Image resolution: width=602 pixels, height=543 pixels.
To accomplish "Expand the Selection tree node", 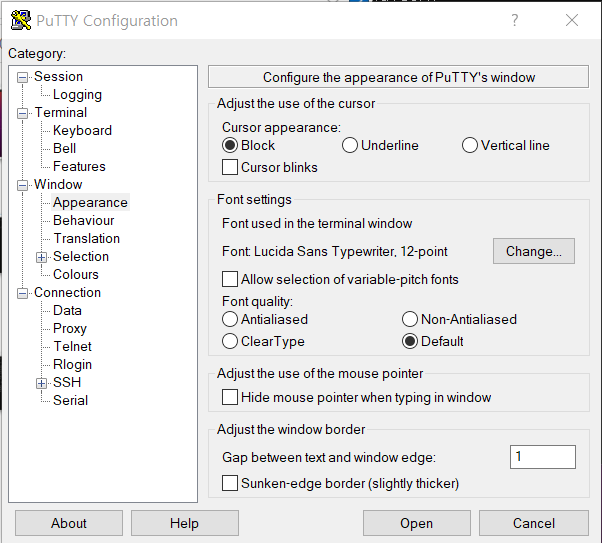I will pyautogui.click(x=41, y=257).
